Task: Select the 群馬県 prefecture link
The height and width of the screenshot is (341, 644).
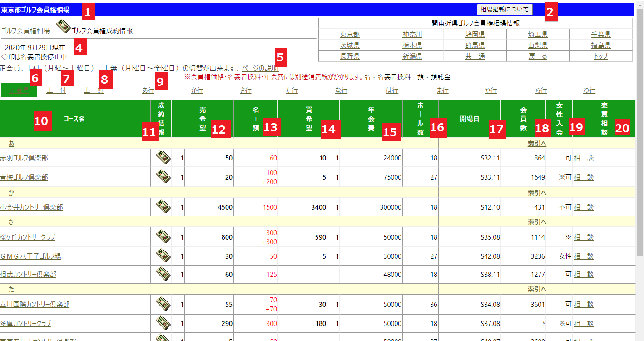Action: [475, 45]
